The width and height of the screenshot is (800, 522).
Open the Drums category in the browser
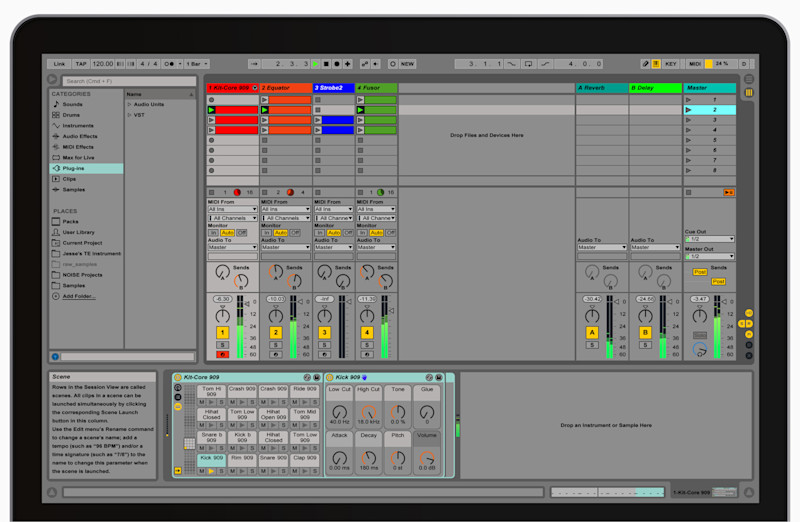click(71, 115)
